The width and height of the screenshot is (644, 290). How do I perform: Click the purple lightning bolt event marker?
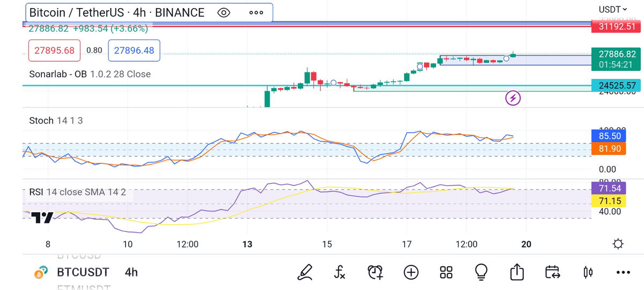pos(514,98)
